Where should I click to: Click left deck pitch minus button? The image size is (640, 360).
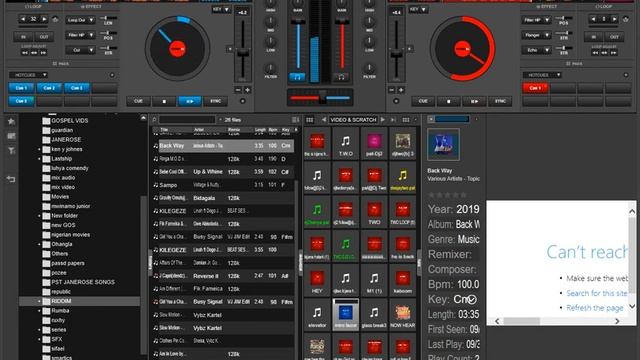pyautogui.click(x=238, y=90)
